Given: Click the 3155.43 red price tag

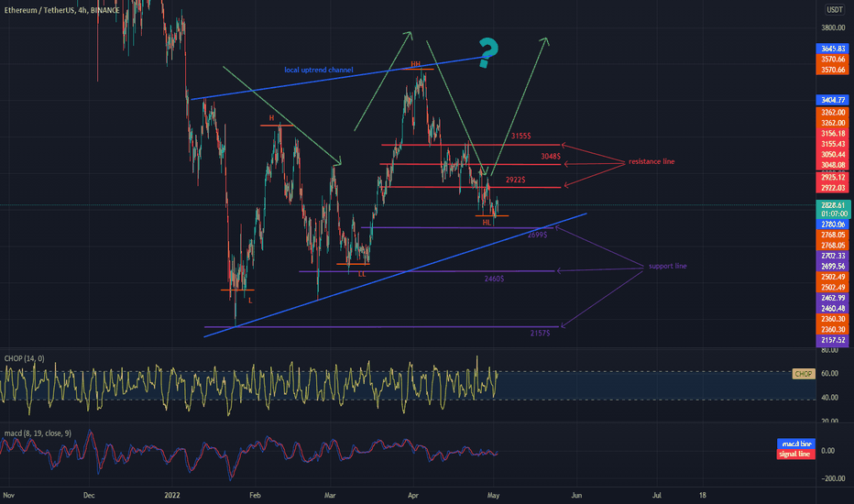Looking at the screenshot, I should pyautogui.click(x=833, y=144).
